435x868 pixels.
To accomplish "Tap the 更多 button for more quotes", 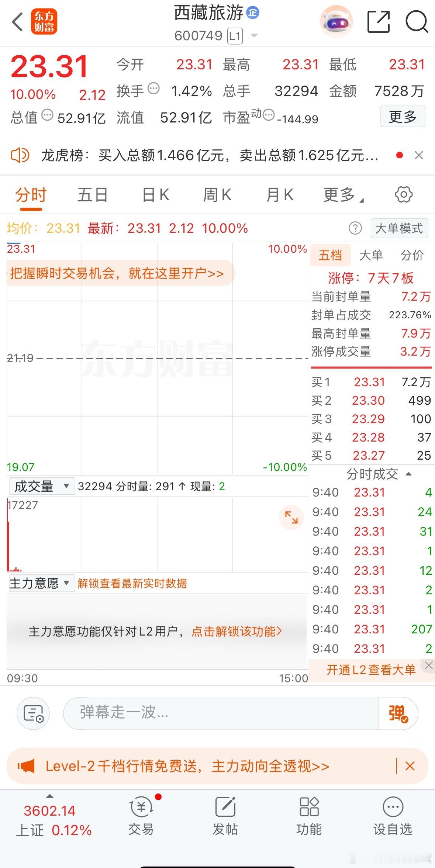I will [x=403, y=117].
